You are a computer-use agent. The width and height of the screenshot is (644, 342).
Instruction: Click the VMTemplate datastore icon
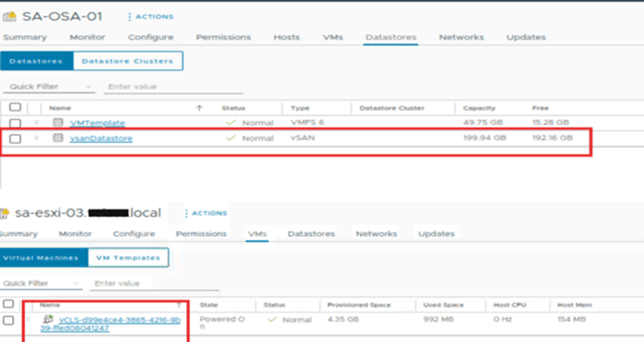58,123
